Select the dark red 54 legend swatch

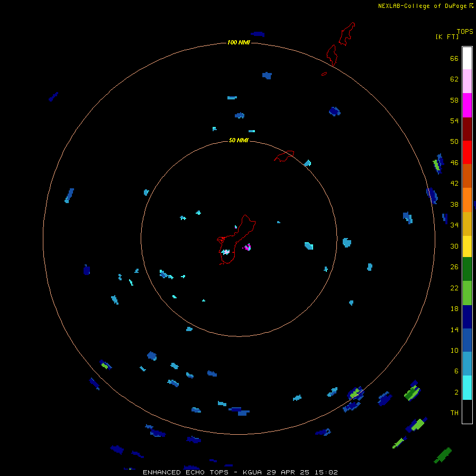coord(467,129)
